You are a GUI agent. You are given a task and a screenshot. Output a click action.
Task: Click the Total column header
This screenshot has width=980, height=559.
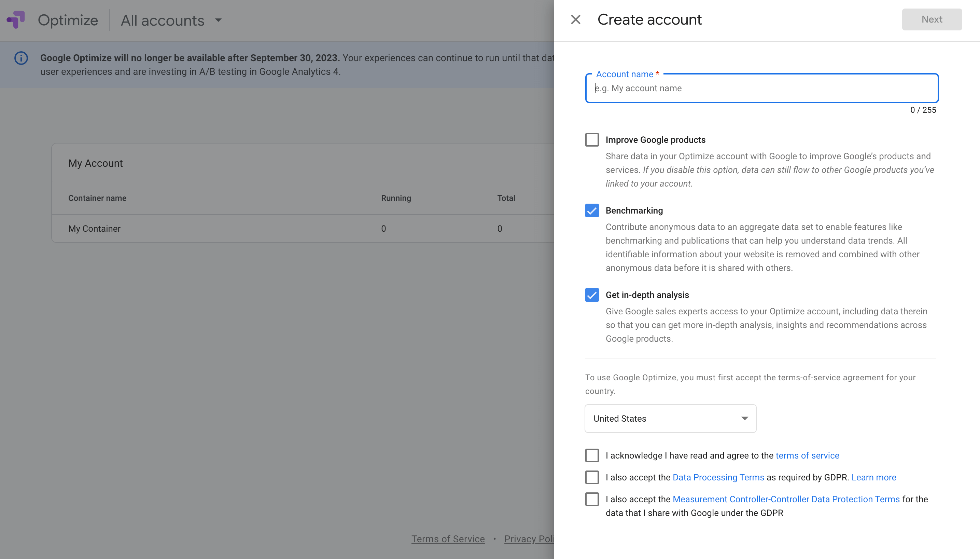point(506,198)
